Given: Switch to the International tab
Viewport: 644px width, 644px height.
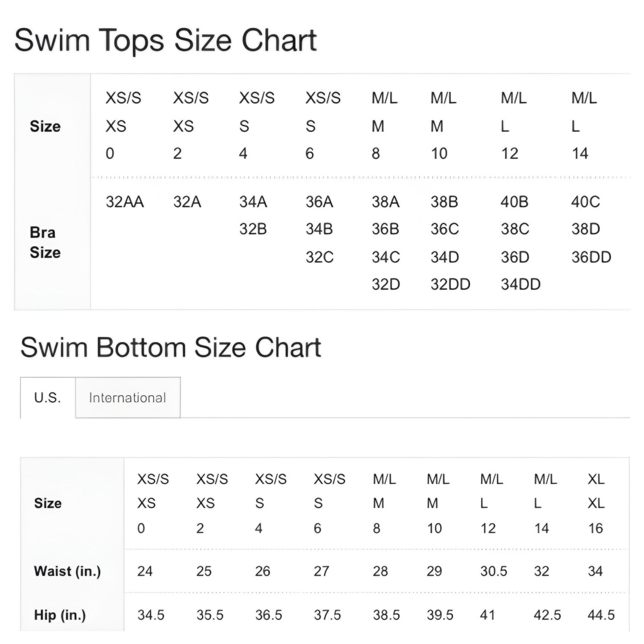Looking at the screenshot, I should coord(127,398).
